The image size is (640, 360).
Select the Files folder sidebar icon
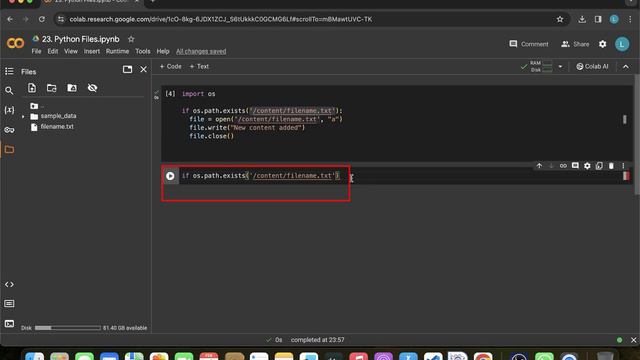9,149
